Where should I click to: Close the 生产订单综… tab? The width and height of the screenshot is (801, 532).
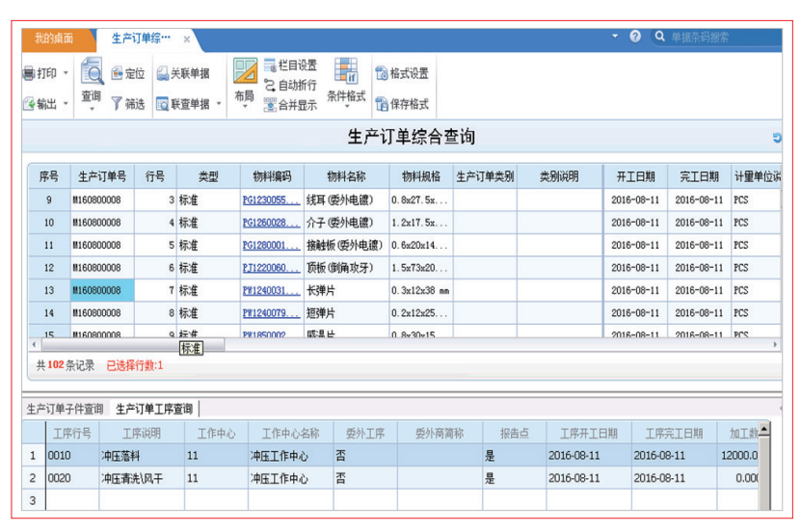tap(187, 39)
